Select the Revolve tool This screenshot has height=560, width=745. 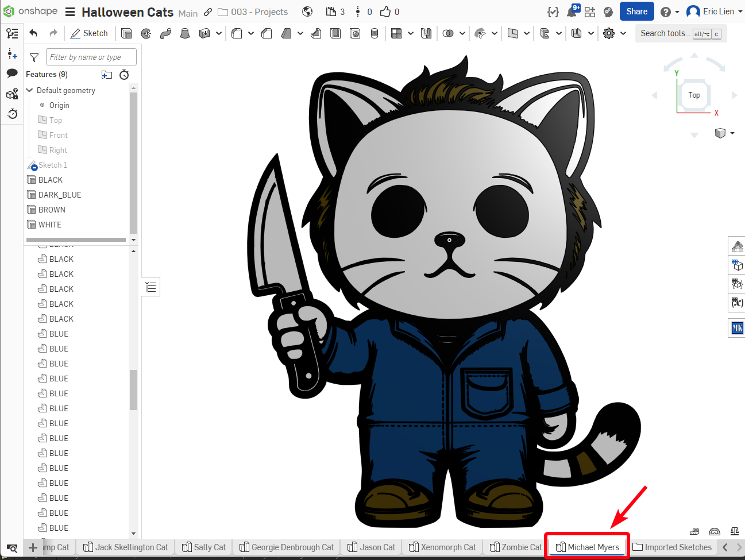pos(146,33)
